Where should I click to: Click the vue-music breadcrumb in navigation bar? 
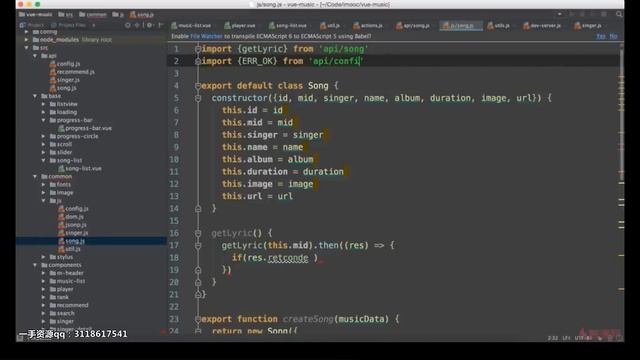pos(36,14)
